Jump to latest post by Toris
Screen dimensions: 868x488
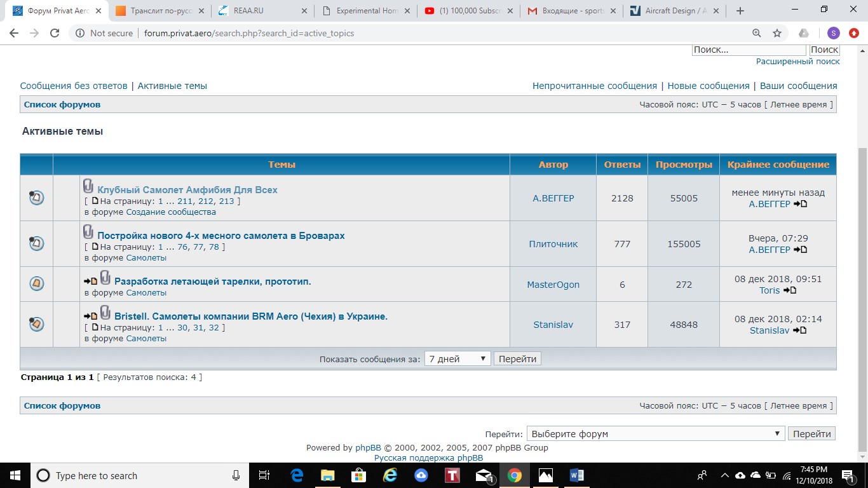790,290
